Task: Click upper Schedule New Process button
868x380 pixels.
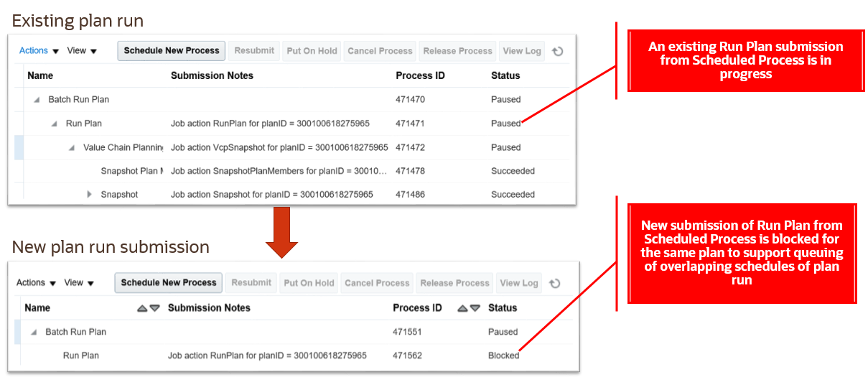Action: [x=172, y=51]
